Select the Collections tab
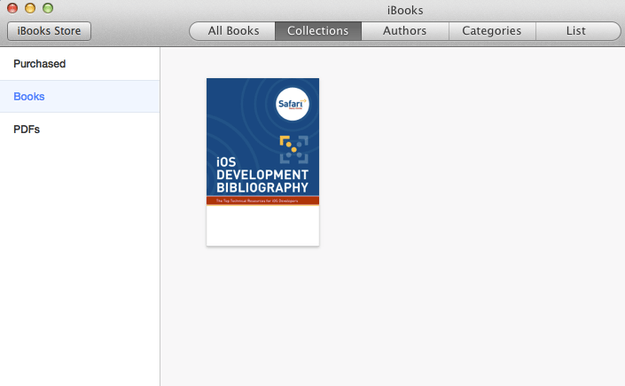Viewport: 625px width, 386px height. coord(318,31)
